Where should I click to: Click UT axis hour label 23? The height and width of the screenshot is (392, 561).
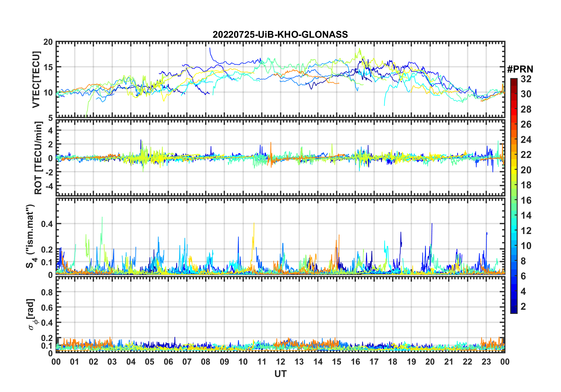click(x=486, y=362)
